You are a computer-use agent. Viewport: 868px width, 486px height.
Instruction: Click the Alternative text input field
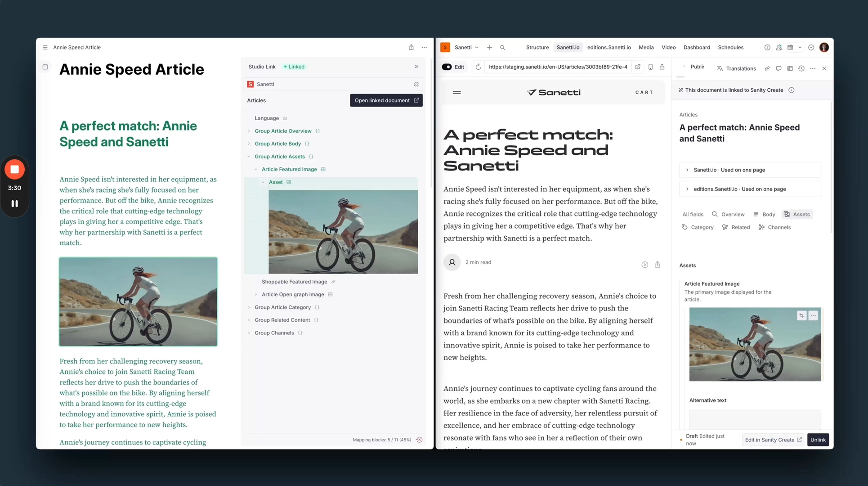755,418
